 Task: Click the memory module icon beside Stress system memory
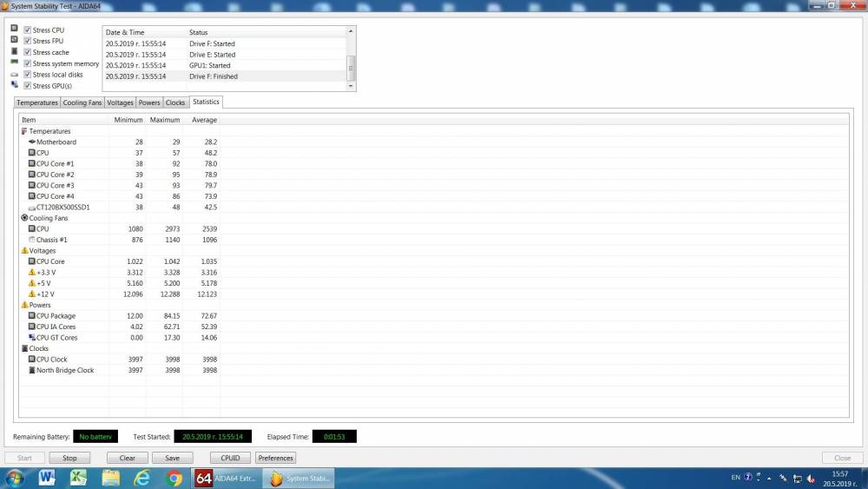coord(15,62)
